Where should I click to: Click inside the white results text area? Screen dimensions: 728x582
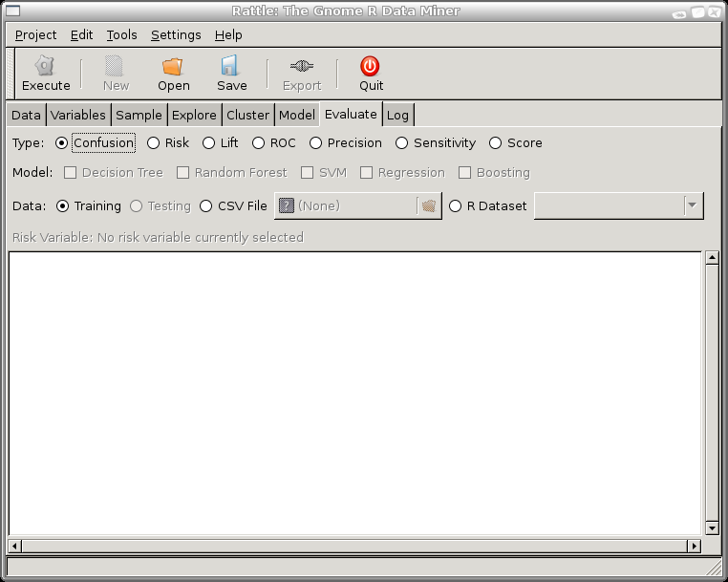pos(354,393)
